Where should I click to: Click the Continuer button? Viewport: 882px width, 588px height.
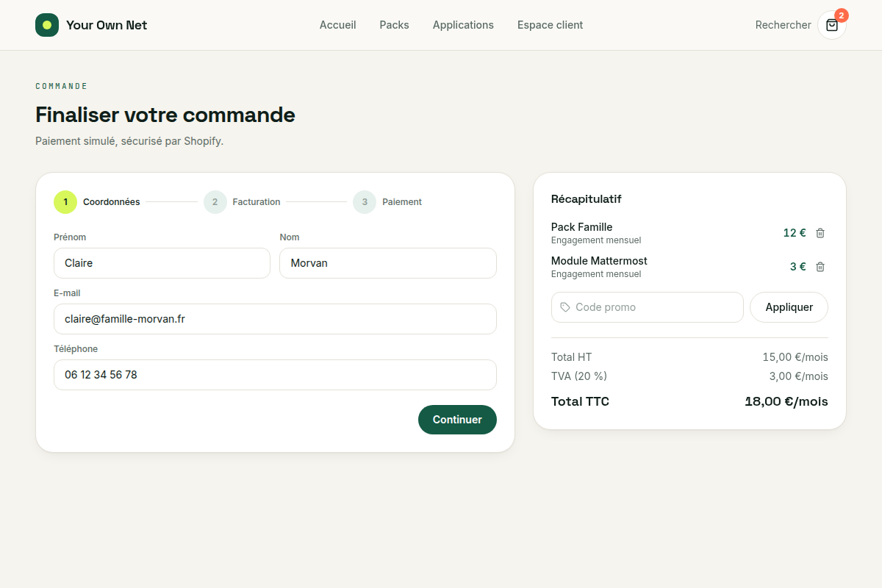pos(457,420)
